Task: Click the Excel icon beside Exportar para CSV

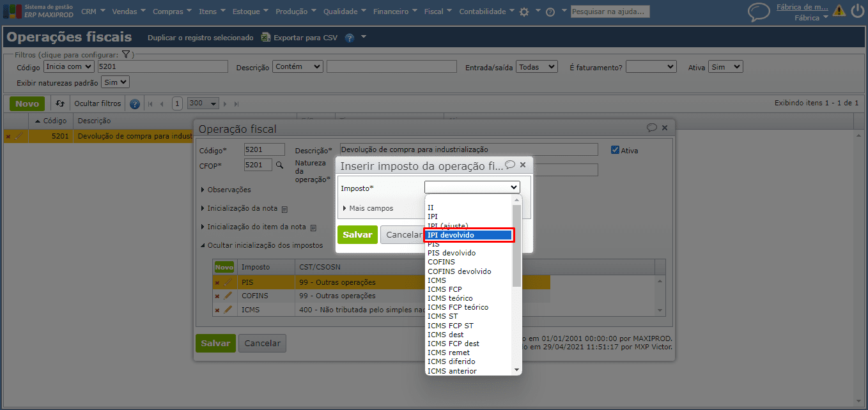Action: (266, 38)
